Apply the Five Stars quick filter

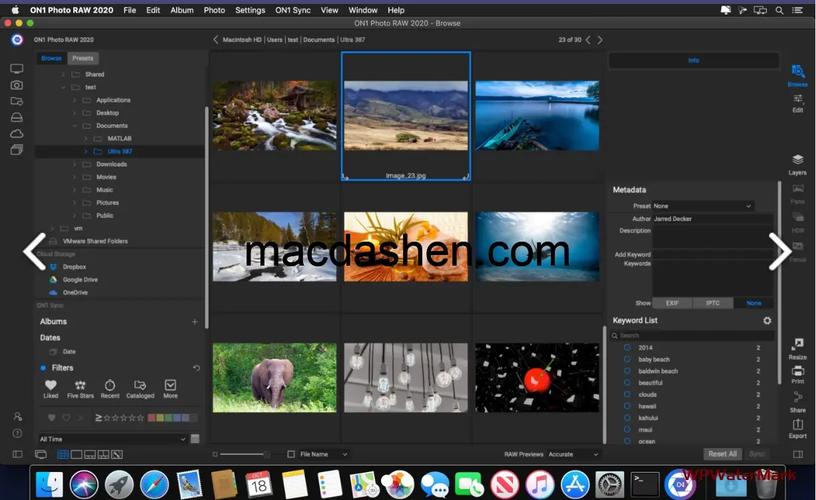tap(79, 385)
